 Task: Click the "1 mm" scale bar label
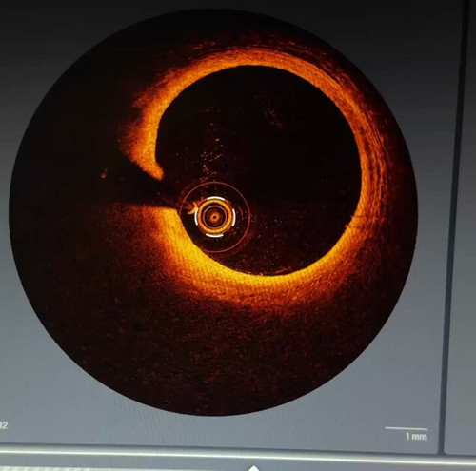pyautogui.click(x=416, y=437)
